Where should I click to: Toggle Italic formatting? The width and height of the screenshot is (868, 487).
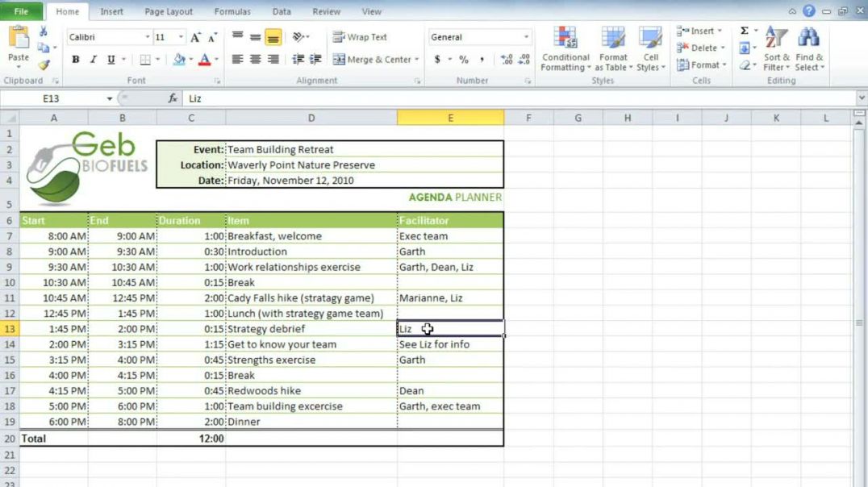coord(93,59)
